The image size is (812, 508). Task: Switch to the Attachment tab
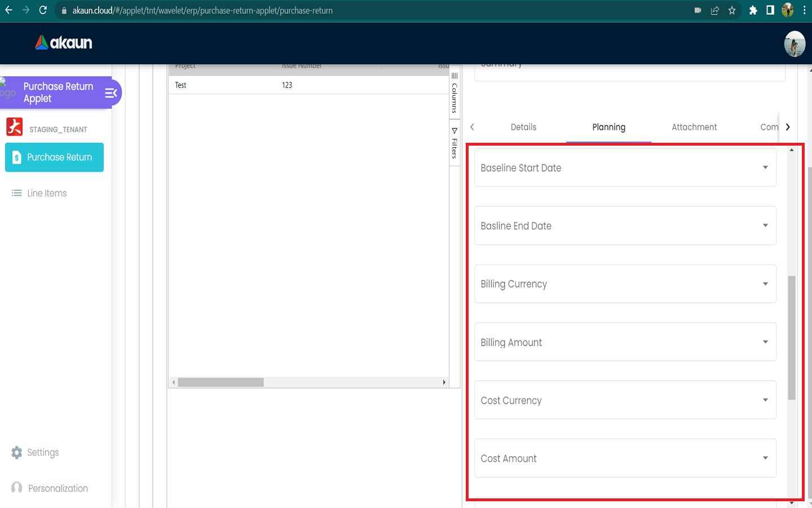coord(694,127)
